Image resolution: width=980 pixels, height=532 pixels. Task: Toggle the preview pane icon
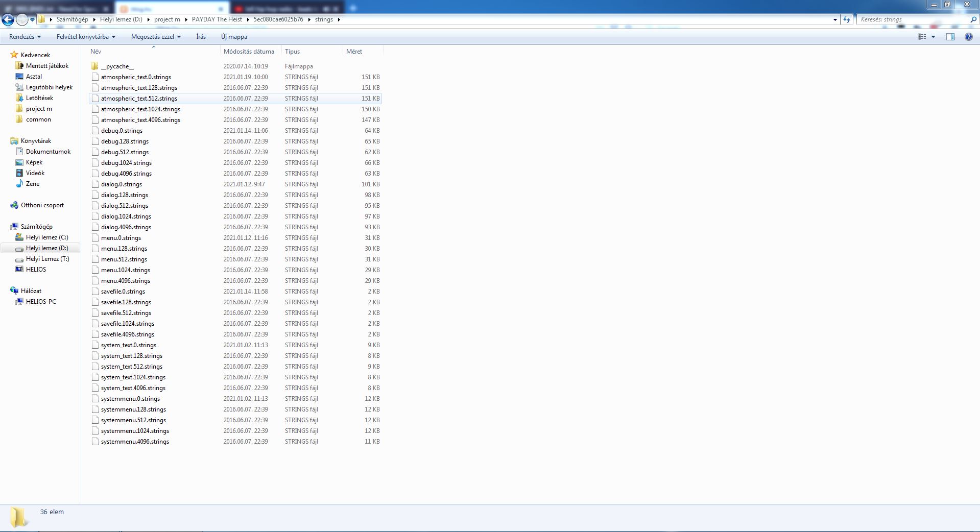pos(950,37)
